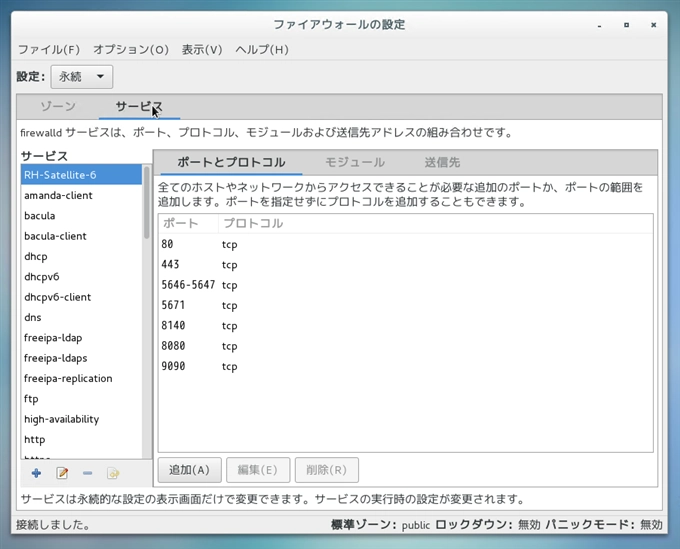Screen dimensions: 680x549
Task: Click the load service defaults icon
Action: (113, 473)
